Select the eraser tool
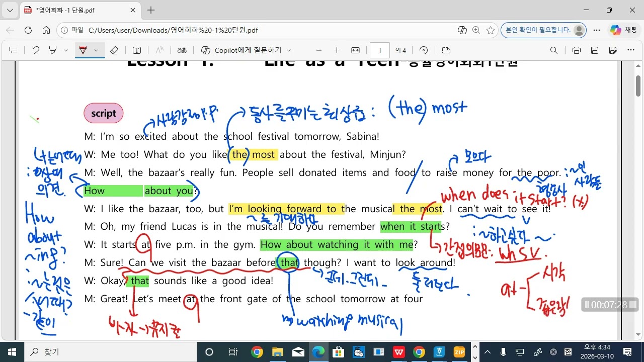Image resolution: width=644 pixels, height=362 pixels. [x=114, y=50]
